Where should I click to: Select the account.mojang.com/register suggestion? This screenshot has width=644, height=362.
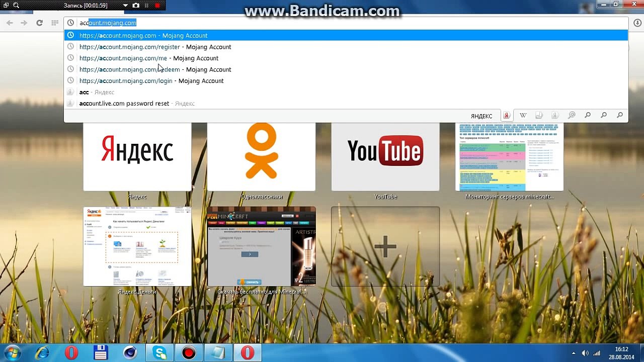point(346,47)
